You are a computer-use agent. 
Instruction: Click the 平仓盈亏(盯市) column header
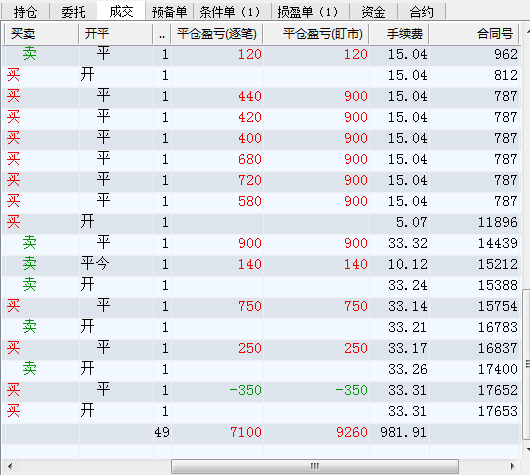(x=316, y=33)
